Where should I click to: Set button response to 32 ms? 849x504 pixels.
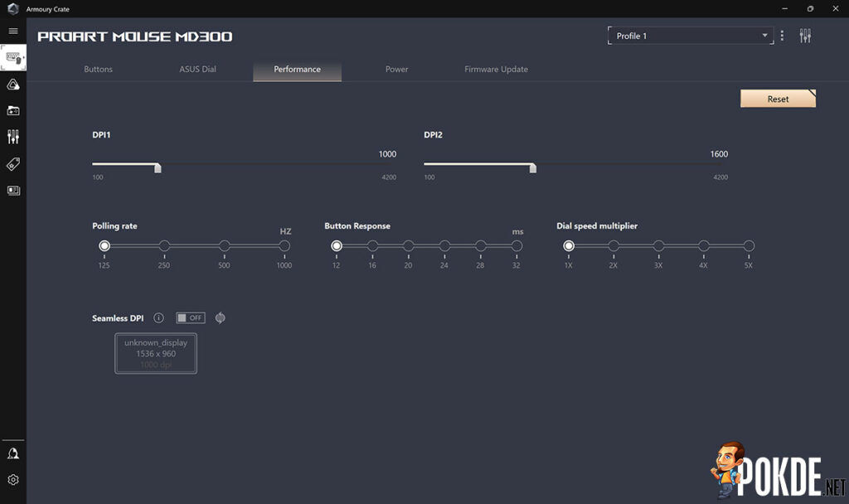click(517, 245)
